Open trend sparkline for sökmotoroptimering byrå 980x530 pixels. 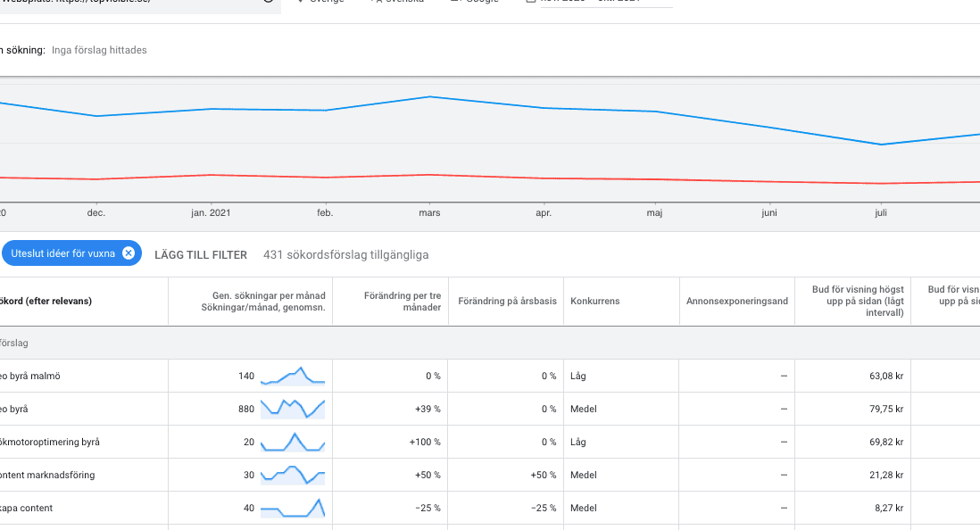(293, 442)
